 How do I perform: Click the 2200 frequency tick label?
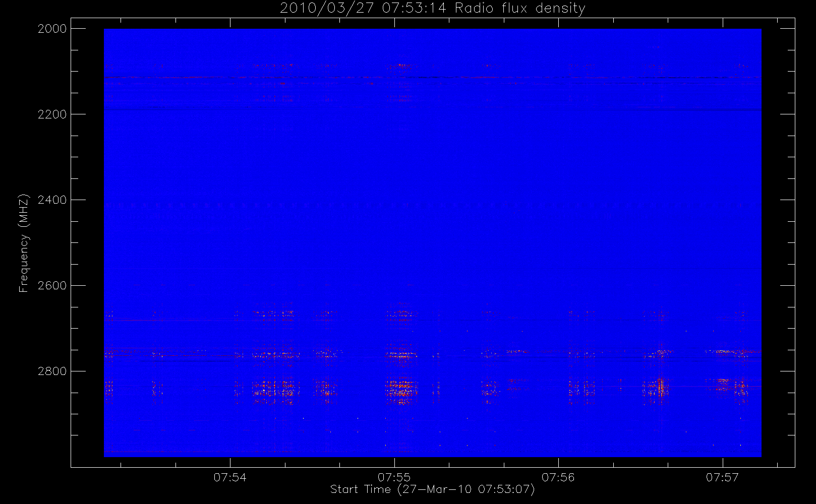tap(52, 114)
